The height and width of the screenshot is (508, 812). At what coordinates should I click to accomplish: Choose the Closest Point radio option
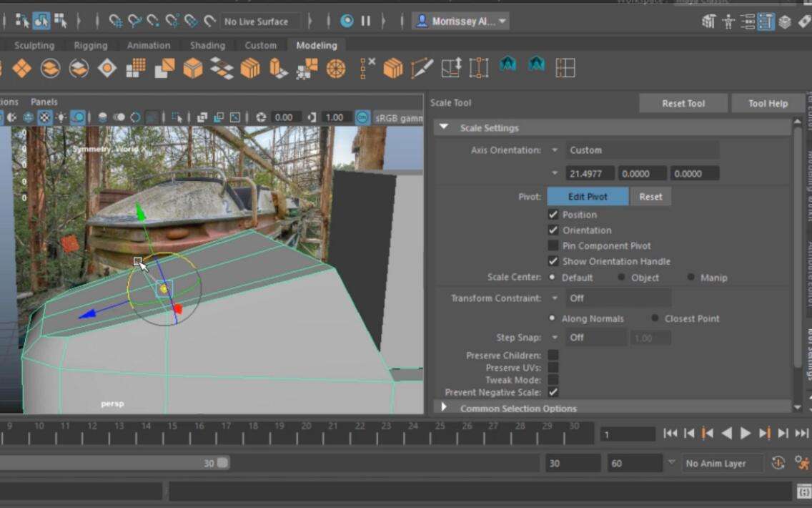tap(655, 318)
